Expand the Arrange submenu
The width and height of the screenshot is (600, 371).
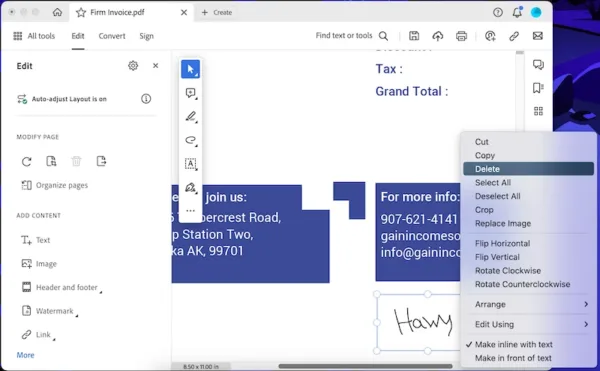coord(528,304)
